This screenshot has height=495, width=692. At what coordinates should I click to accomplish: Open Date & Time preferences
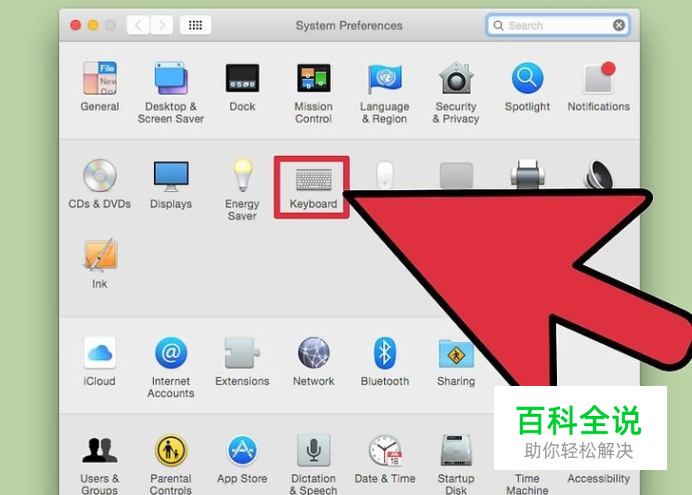[384, 459]
